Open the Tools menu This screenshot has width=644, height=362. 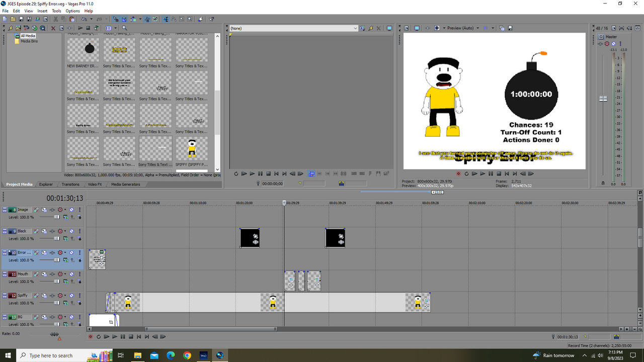(56, 11)
